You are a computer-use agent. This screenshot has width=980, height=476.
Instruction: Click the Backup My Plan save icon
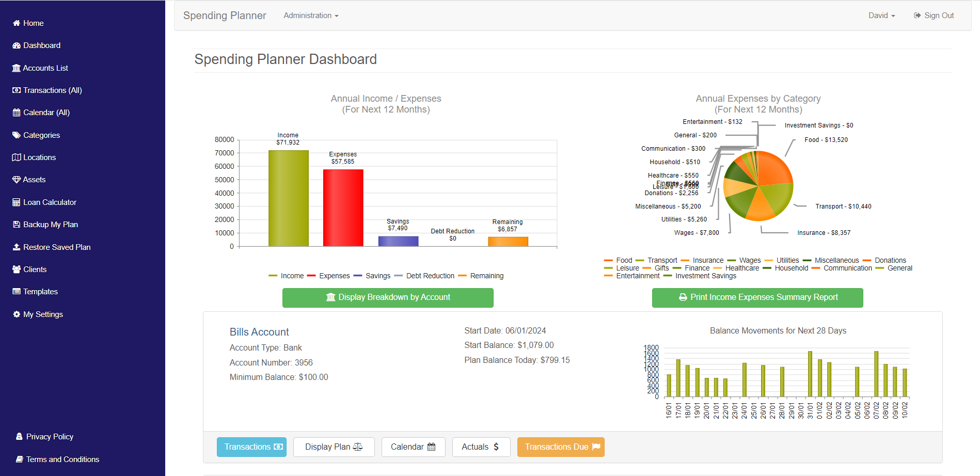coord(17,225)
